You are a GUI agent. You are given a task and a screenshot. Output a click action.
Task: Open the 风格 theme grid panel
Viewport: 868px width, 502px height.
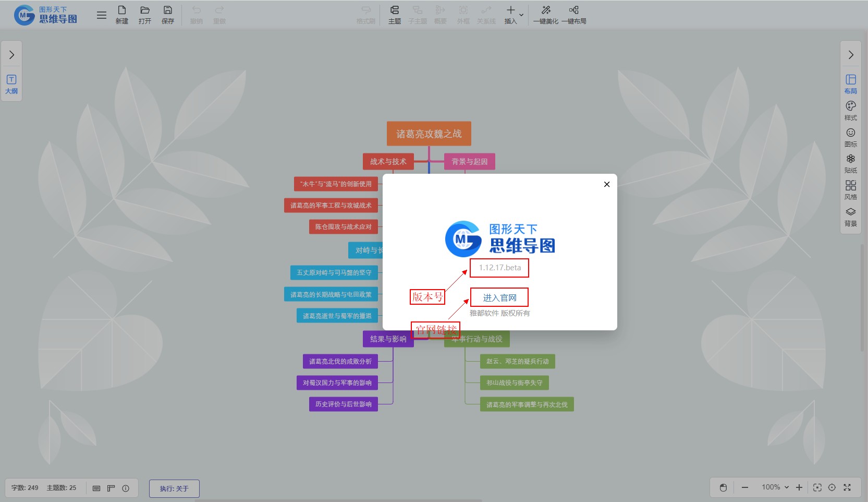click(850, 190)
